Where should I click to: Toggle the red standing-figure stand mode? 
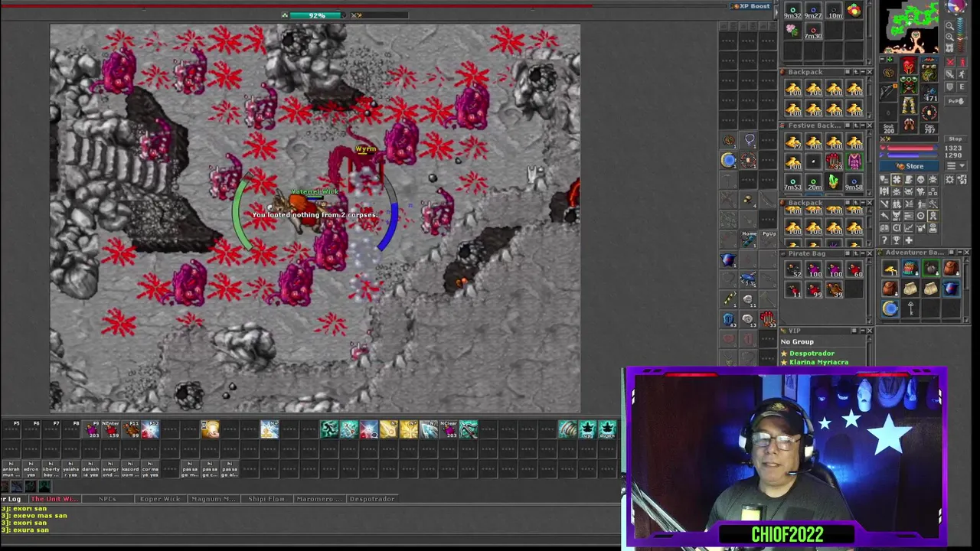click(962, 63)
